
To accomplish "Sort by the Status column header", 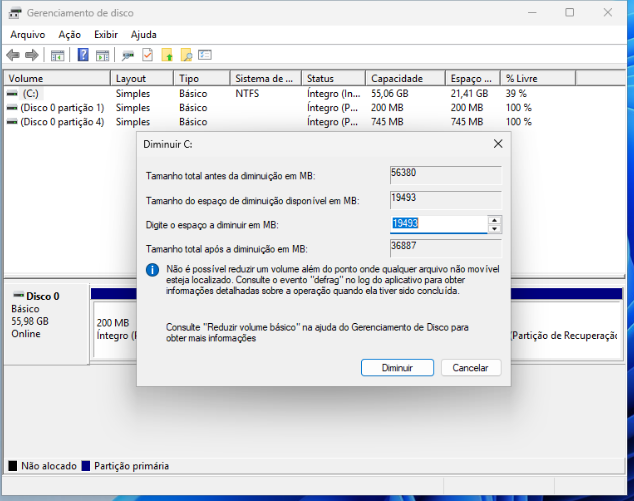I will [x=334, y=78].
